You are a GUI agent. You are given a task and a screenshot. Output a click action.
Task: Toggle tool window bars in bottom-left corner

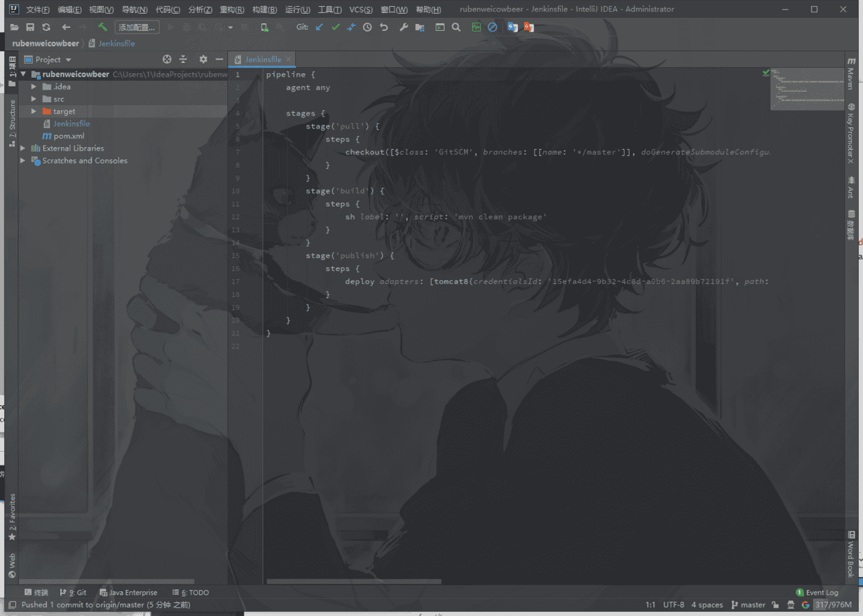(x=12, y=605)
